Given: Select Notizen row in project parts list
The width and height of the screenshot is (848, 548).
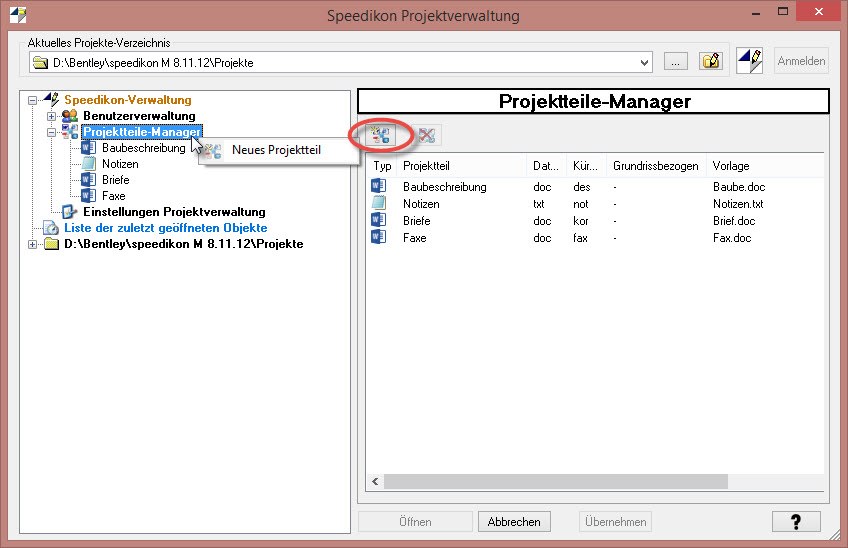Looking at the screenshot, I should 595,204.
